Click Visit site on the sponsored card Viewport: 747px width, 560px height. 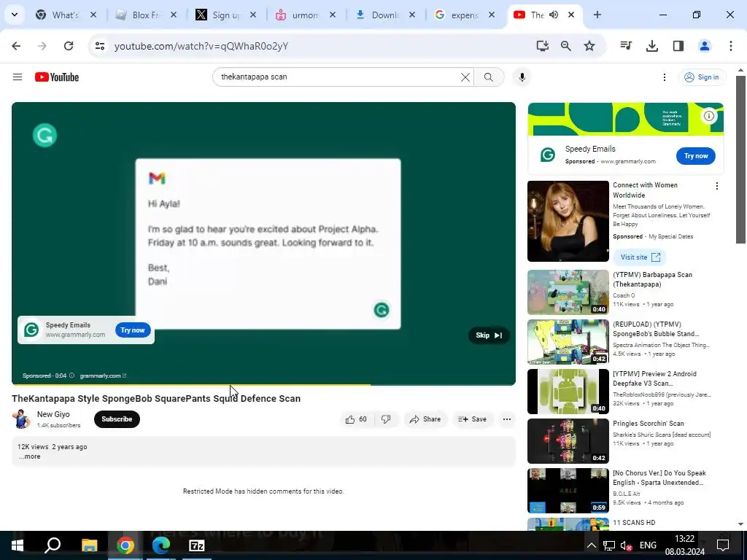640,257
